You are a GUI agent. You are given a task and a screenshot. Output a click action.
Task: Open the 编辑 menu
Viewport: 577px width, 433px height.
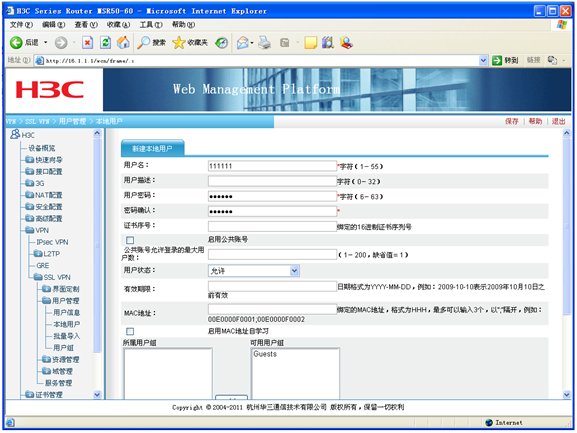(53, 25)
